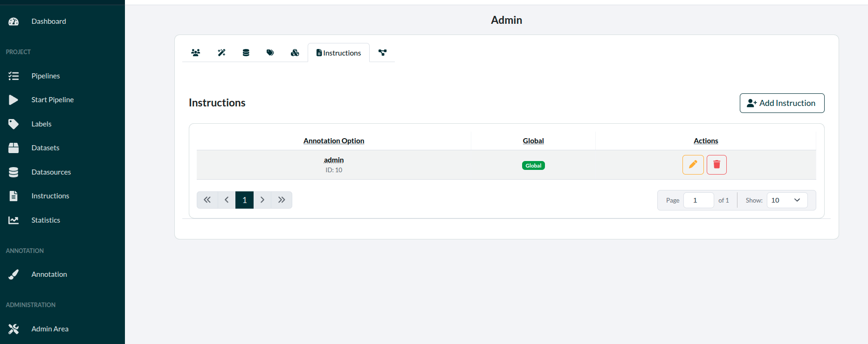The height and width of the screenshot is (344, 868).
Task: Go to the next page arrow
Action: point(262,200)
